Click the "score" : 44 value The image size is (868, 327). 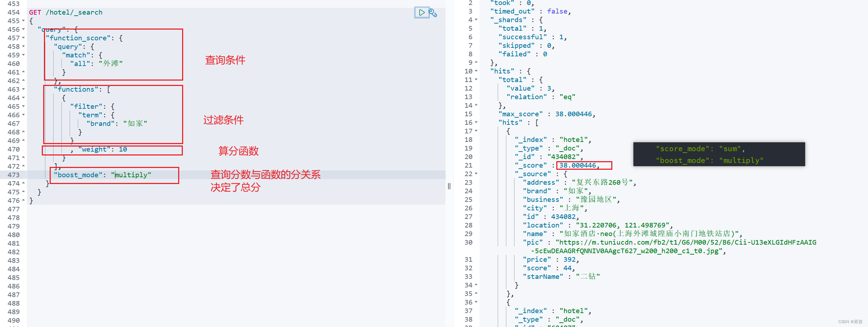click(x=567, y=268)
